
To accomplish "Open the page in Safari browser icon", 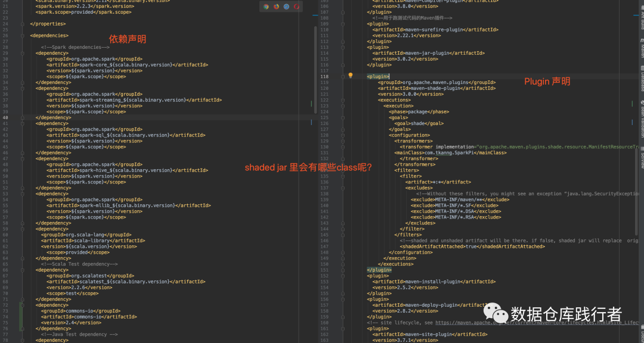I will 286,7.
